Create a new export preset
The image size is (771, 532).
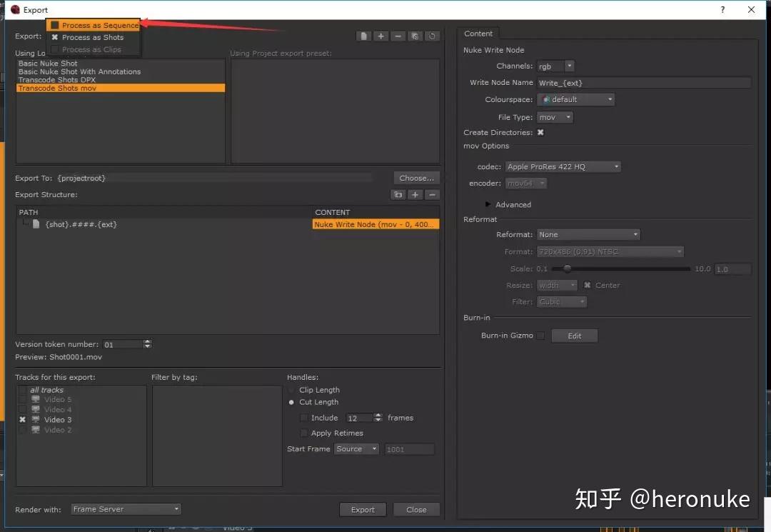pos(363,36)
